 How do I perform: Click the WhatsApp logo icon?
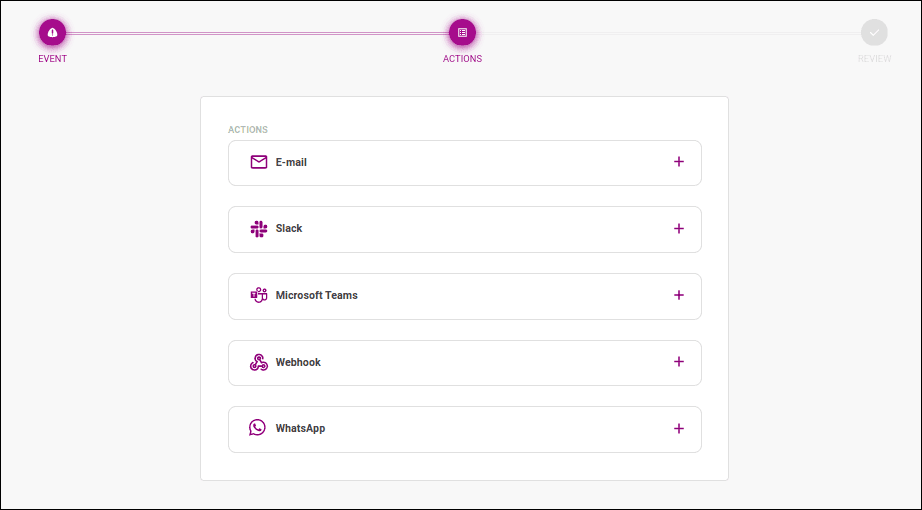pos(258,428)
